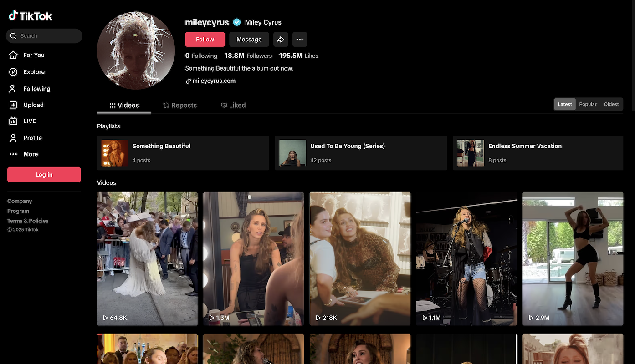Click the '42 posts' text
The image size is (635, 364).
321,160
